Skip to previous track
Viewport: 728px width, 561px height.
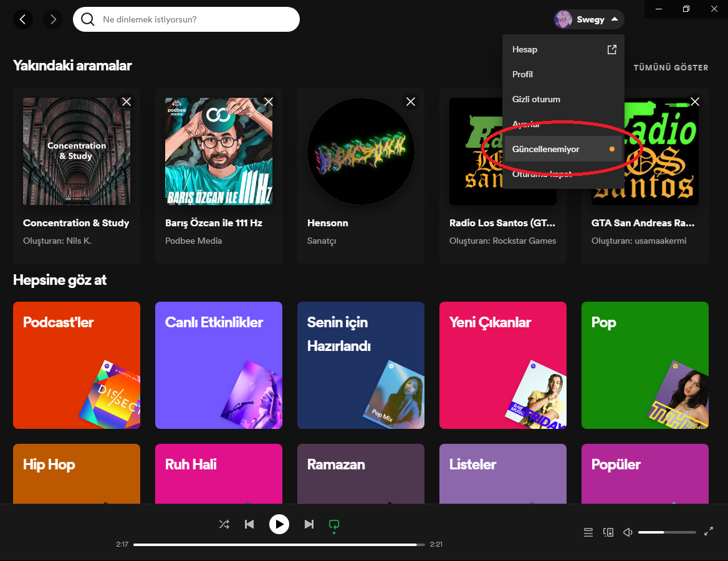pyautogui.click(x=249, y=524)
